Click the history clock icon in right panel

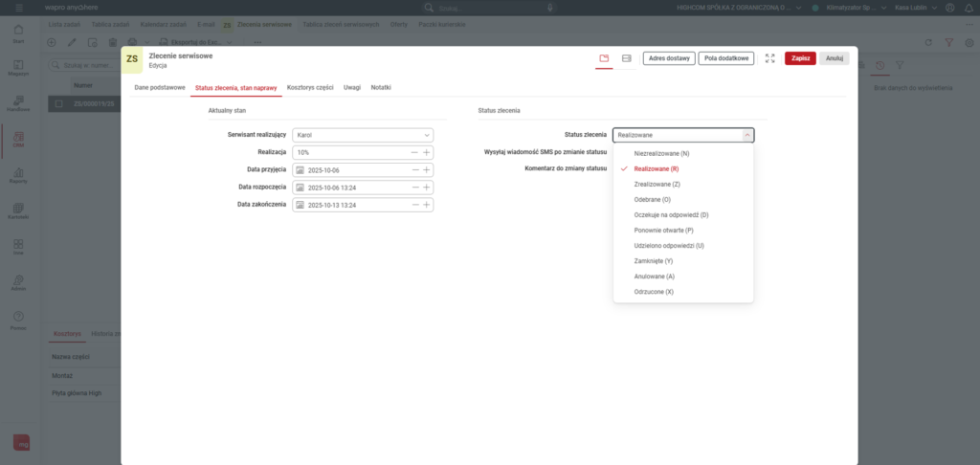[880, 65]
